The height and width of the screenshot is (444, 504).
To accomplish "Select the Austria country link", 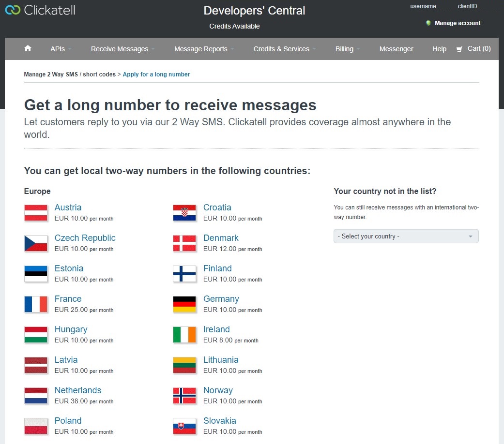I will click(x=68, y=207).
